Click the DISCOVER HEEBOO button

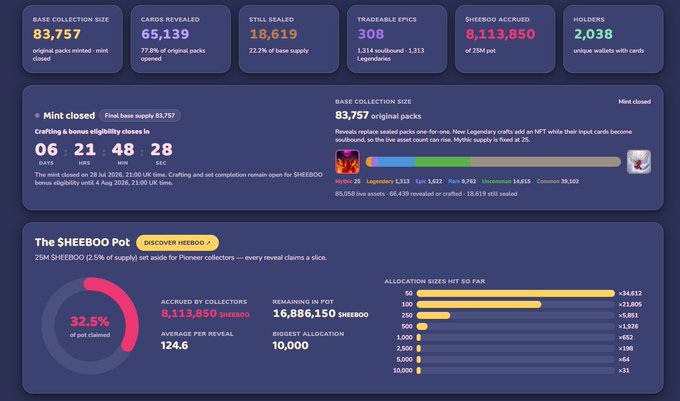[177, 243]
